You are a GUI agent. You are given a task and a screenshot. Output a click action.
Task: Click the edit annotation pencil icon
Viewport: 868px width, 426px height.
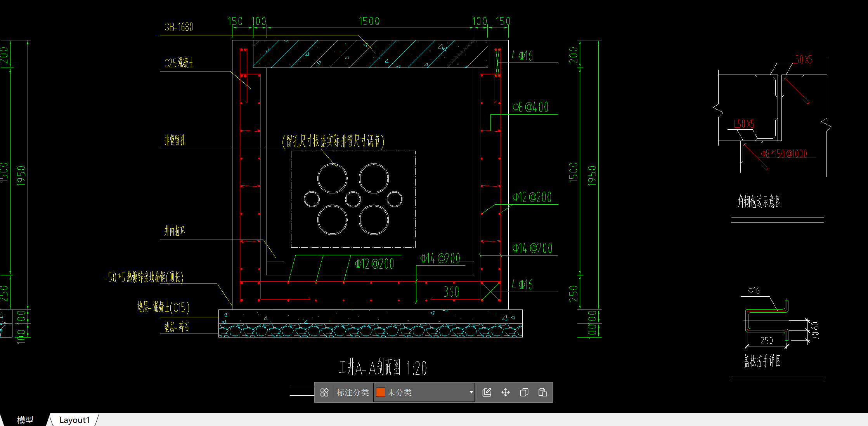487,393
